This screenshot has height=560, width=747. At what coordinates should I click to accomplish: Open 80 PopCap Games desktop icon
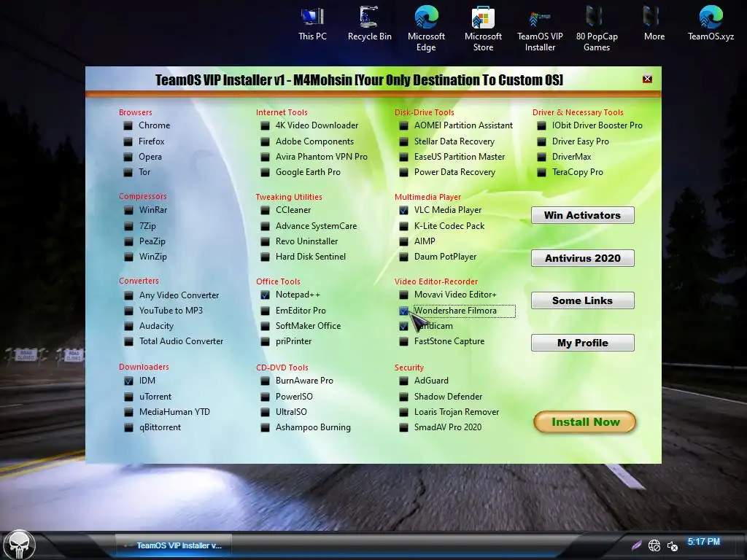(x=597, y=28)
